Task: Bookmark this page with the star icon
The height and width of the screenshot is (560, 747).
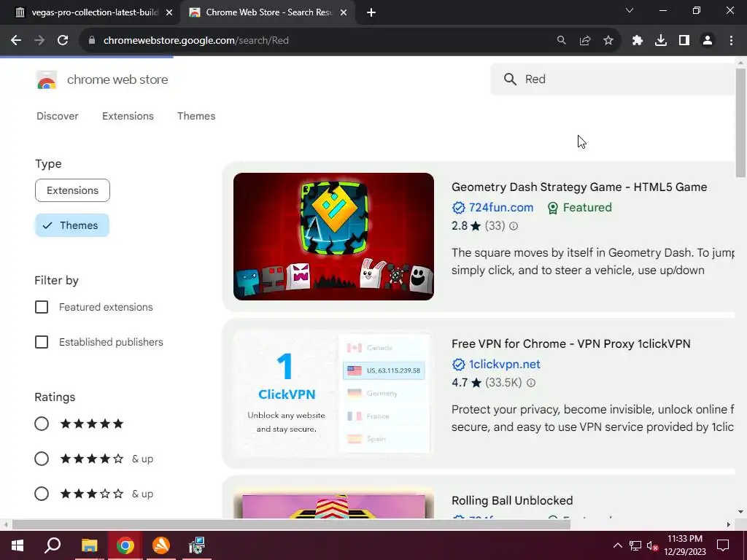Action: (608, 41)
